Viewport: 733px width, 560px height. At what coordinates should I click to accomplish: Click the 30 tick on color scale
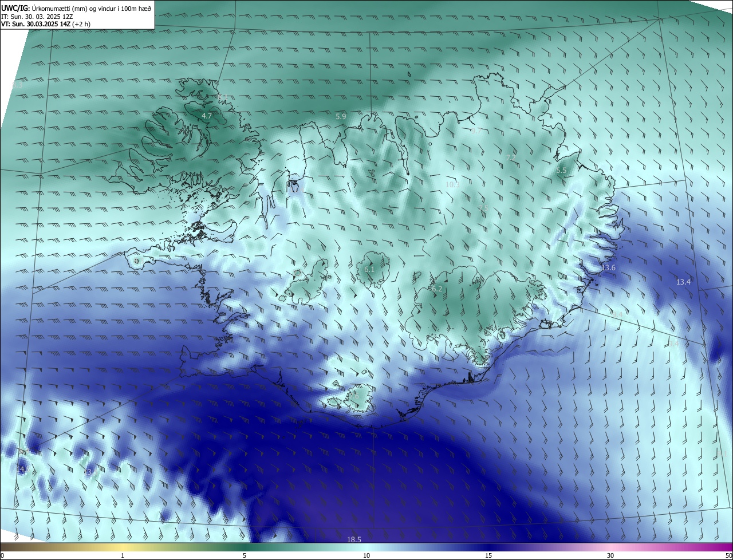tap(610, 556)
